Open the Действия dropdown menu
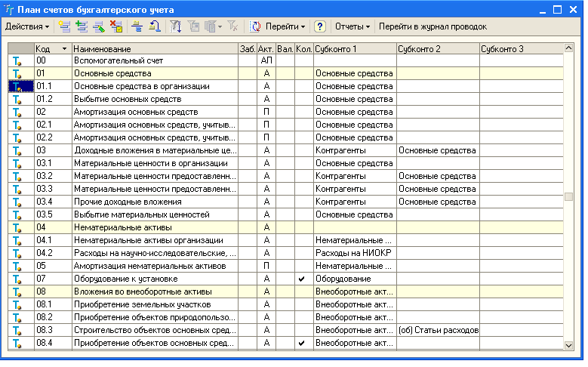 27,26
